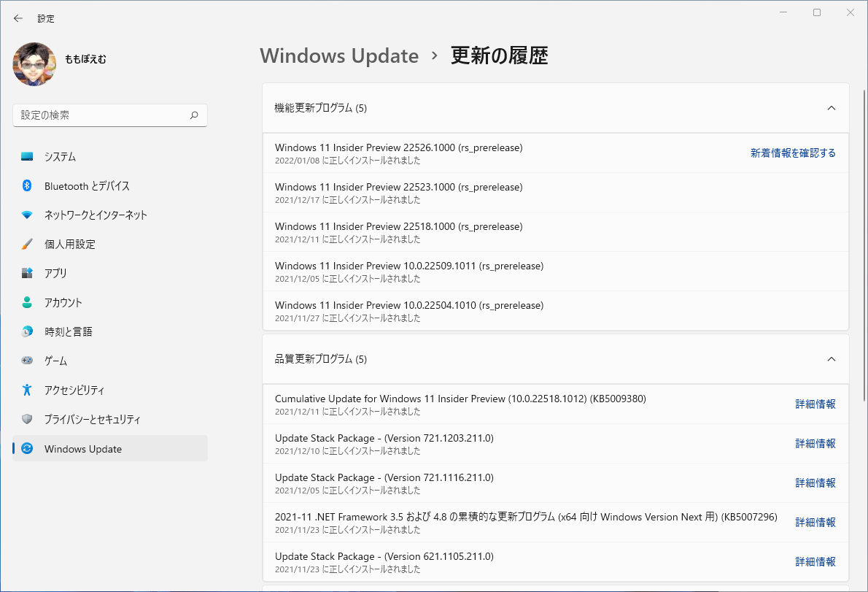Maximize the 設定 window
The image size is (868, 592).
tap(817, 12)
